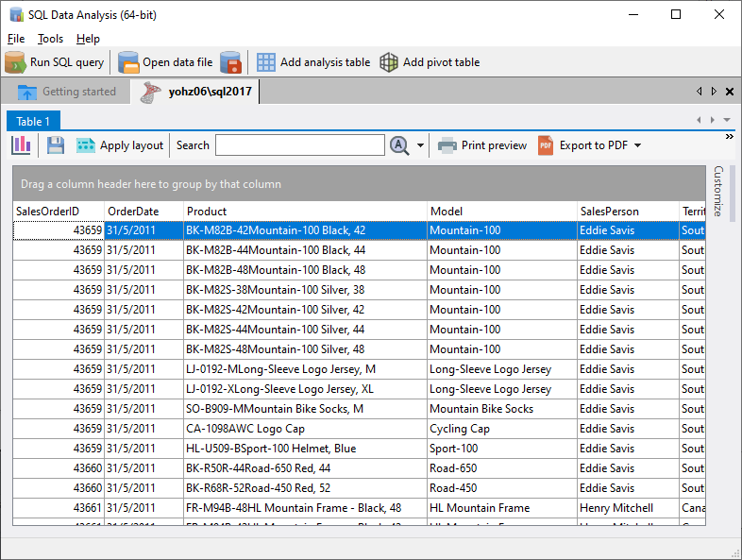The height and width of the screenshot is (560, 742).
Task: Open the Export to PDF dropdown arrow
Action: pos(637,145)
